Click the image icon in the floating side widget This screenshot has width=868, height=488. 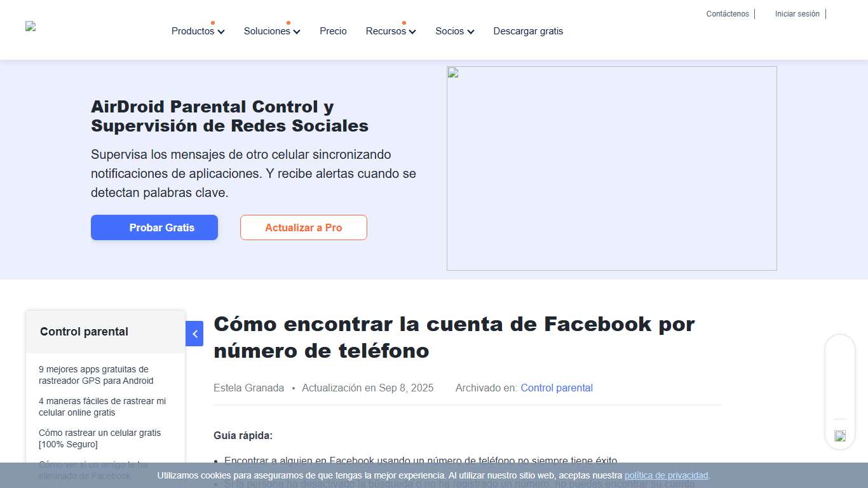tap(839, 436)
